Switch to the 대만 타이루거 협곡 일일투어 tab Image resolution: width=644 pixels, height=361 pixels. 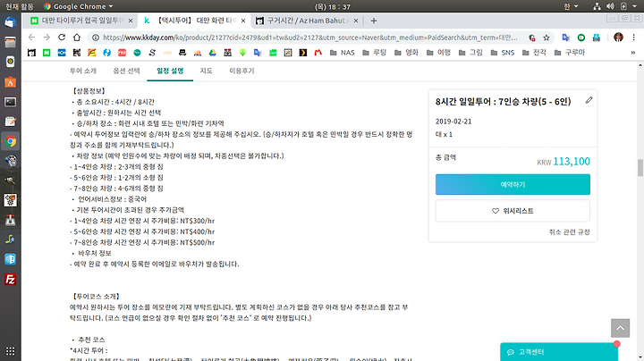coord(81,21)
